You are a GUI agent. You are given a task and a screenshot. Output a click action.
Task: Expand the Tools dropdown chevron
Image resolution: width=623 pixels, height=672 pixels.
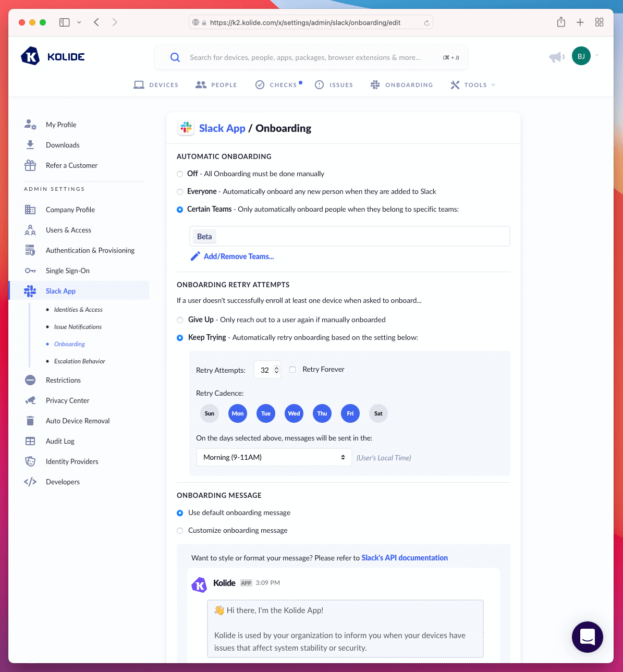pyautogui.click(x=493, y=84)
